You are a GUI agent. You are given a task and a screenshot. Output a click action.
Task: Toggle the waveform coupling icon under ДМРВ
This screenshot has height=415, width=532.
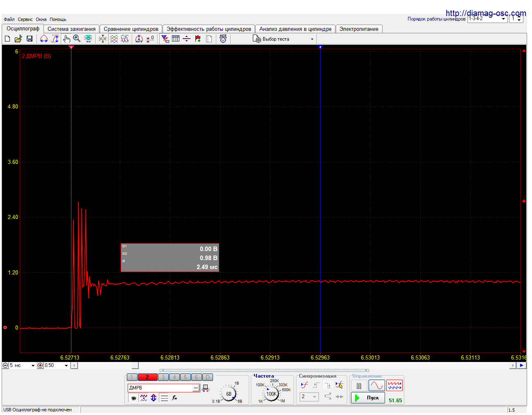(144, 398)
